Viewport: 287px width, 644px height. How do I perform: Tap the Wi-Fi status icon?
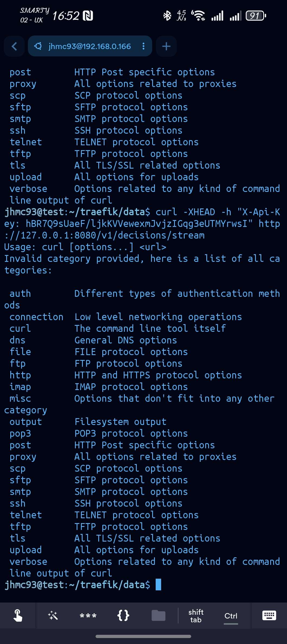[x=198, y=16]
